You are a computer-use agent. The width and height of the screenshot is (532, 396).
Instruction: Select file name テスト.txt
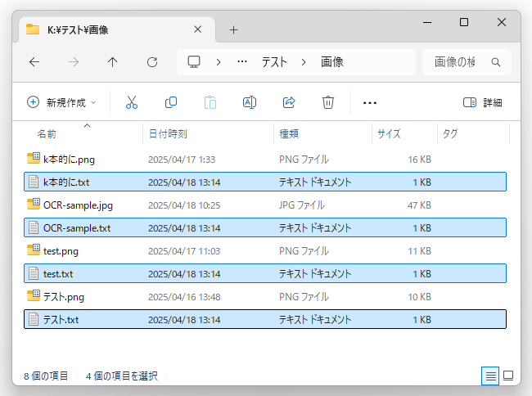(61, 320)
